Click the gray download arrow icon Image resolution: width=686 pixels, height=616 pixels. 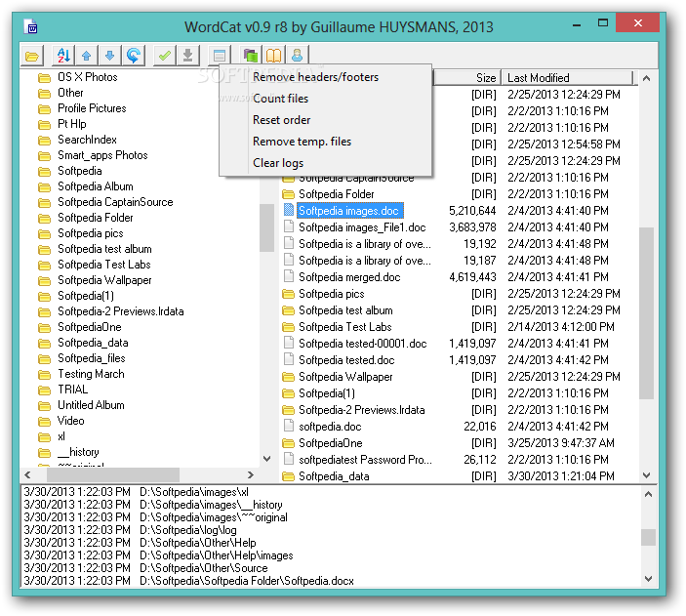[x=188, y=56]
